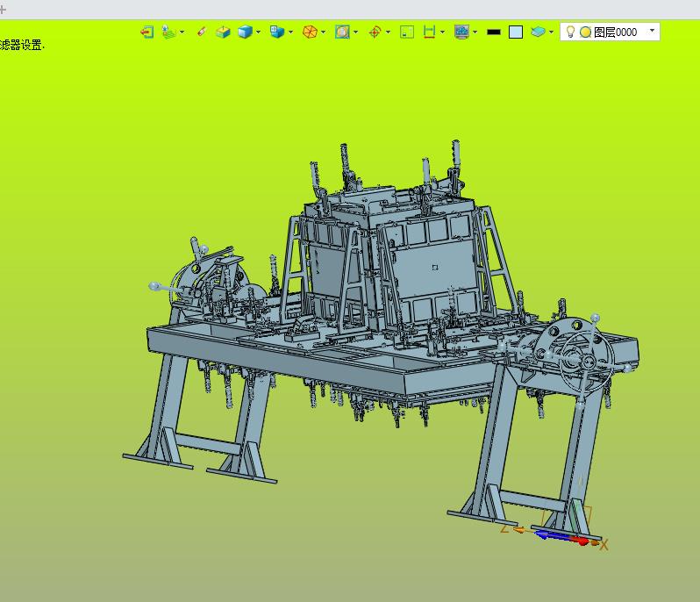The image size is (700, 602).
Task: Open dropdown next to zoom-window icon
Action: click(x=356, y=32)
